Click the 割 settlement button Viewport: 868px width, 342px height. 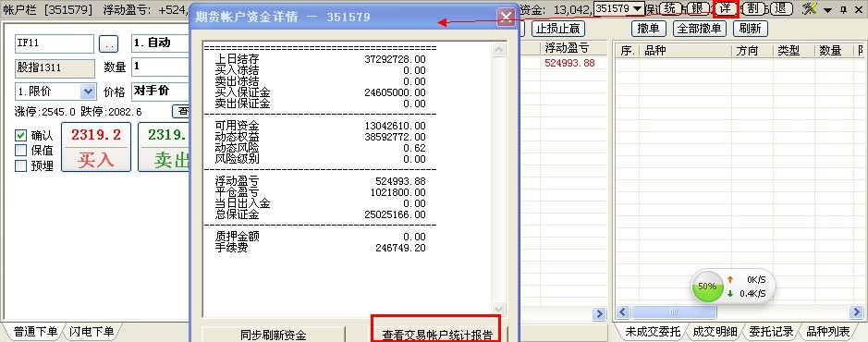(752, 9)
